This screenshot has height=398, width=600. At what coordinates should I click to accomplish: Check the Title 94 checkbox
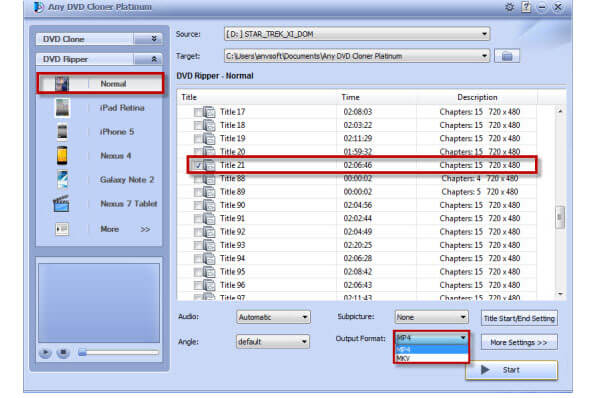[198, 259]
